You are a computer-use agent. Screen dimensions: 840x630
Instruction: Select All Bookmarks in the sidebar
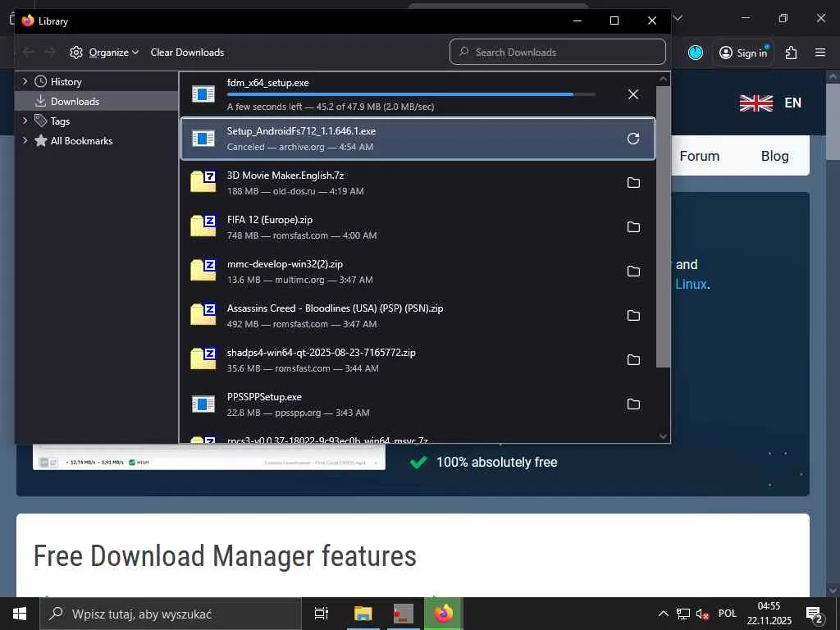(x=81, y=141)
